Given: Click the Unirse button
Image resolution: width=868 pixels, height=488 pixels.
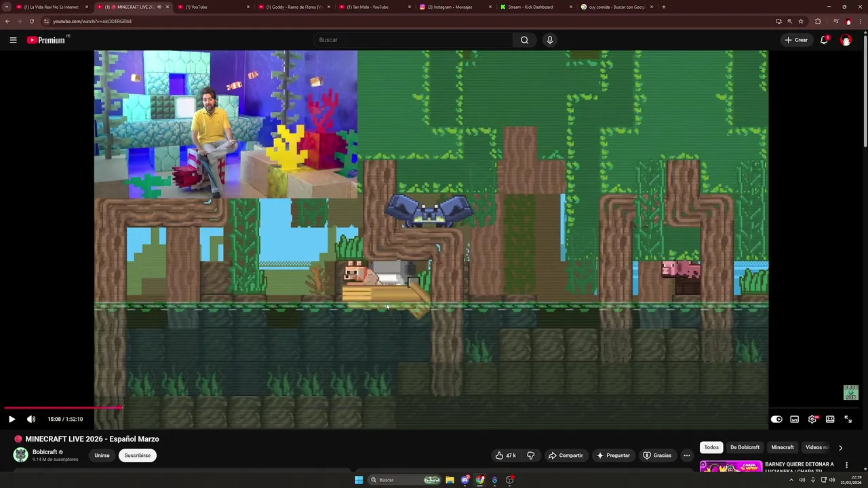Looking at the screenshot, I should pos(102,455).
